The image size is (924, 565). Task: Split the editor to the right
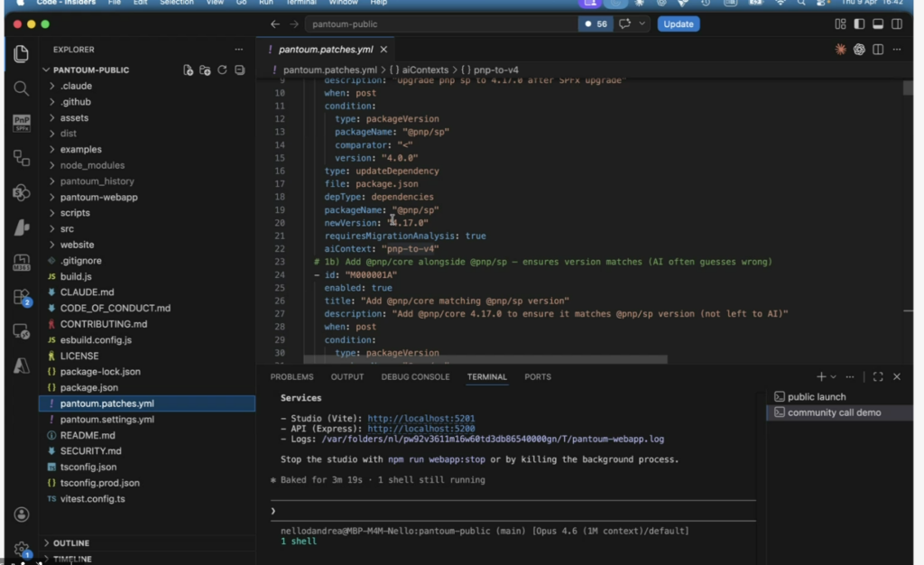coord(877,50)
